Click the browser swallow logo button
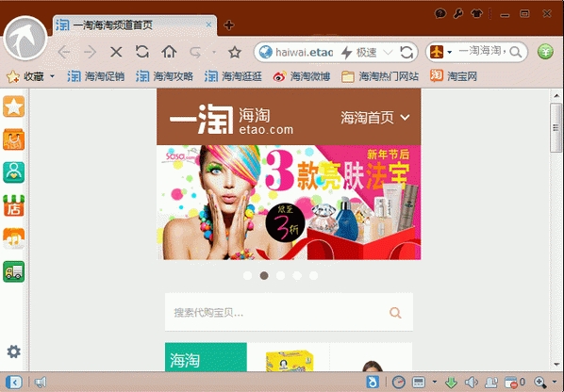The image size is (564, 392). pyautogui.click(x=25, y=38)
